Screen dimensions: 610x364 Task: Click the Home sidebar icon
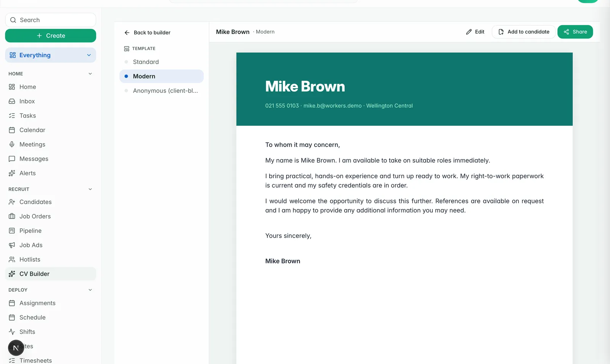[x=12, y=87]
